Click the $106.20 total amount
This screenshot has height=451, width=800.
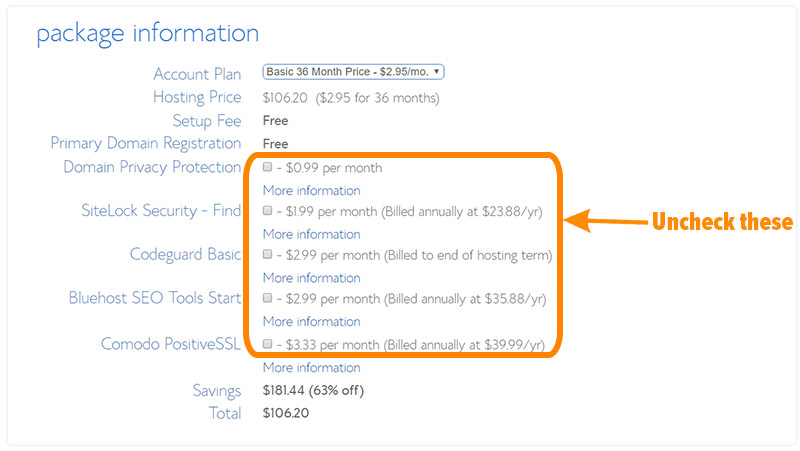click(286, 413)
